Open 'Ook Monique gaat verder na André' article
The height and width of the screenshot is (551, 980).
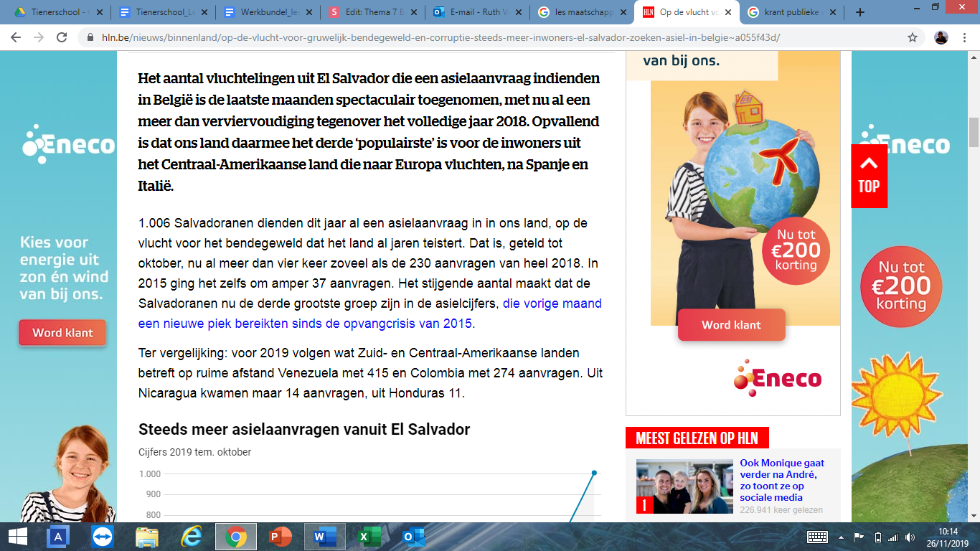click(782, 480)
